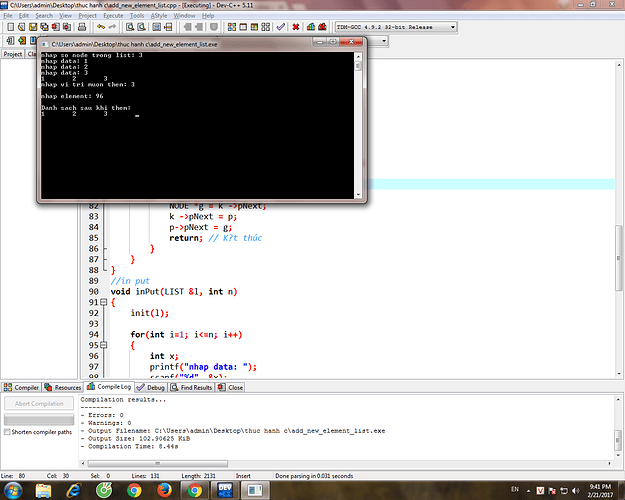Click the Abort Compilation button
The image size is (625, 500).
coord(39,404)
